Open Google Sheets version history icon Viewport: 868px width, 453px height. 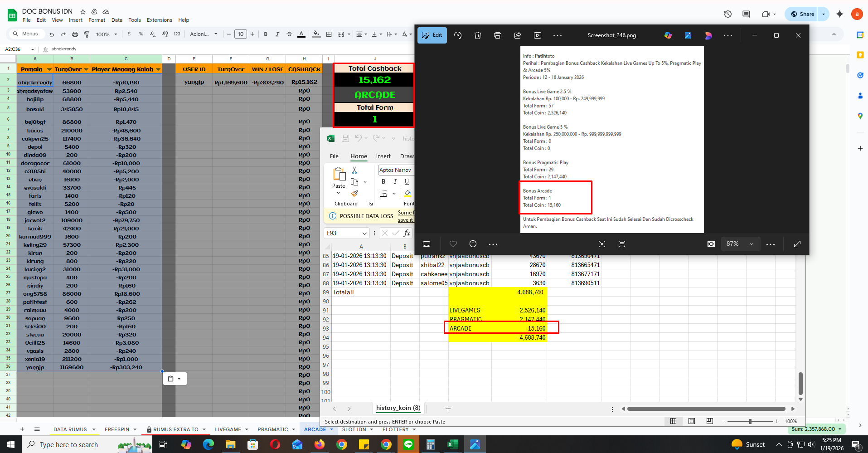[728, 14]
